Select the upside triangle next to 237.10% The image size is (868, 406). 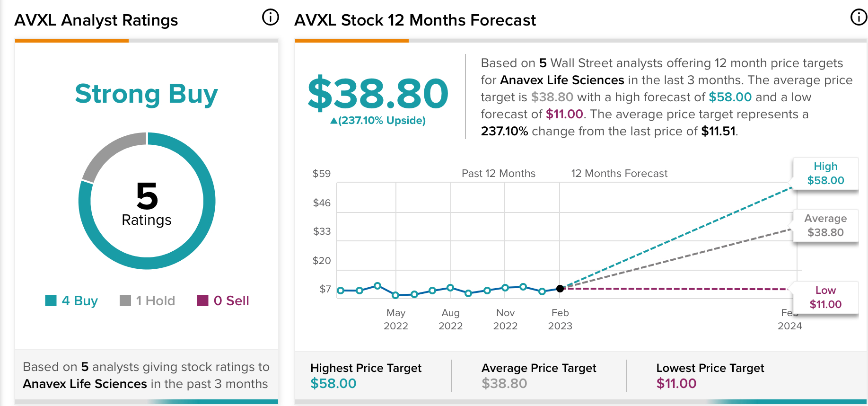tap(333, 121)
